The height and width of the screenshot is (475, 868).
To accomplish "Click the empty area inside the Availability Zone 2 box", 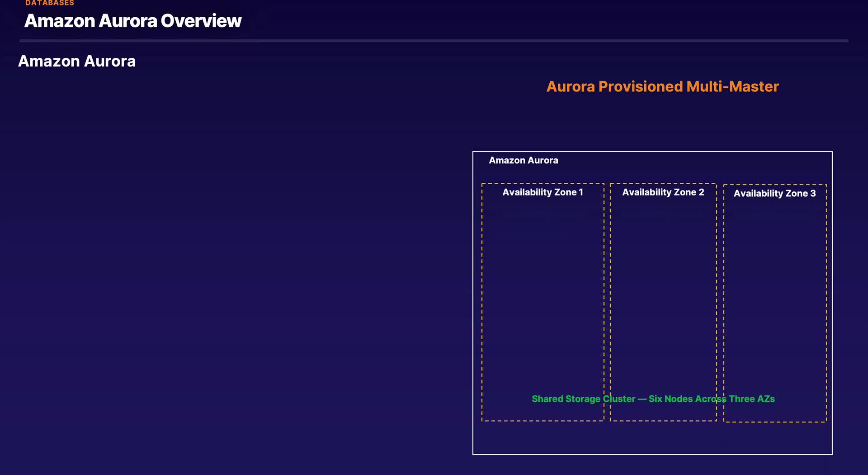I will [x=663, y=294].
